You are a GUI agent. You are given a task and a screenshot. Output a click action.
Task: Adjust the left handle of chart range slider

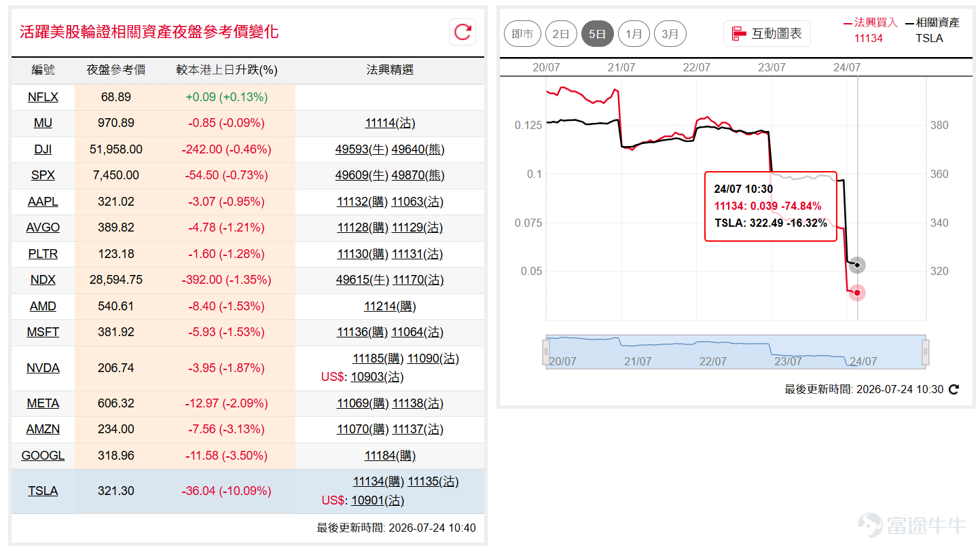tap(545, 352)
